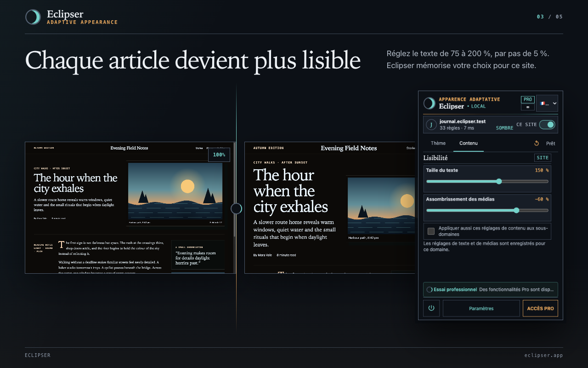Click eclipser.app footer text
588x368 pixels.
tap(543, 355)
